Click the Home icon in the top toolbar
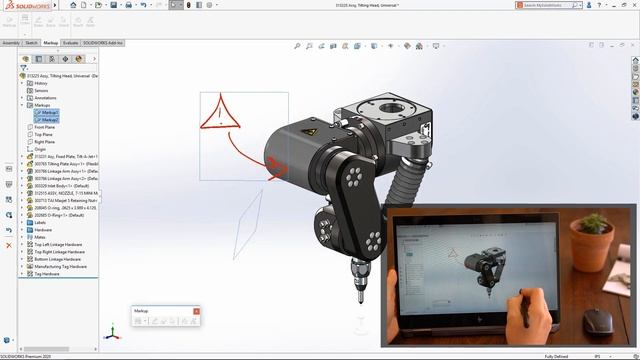 (73, 5)
